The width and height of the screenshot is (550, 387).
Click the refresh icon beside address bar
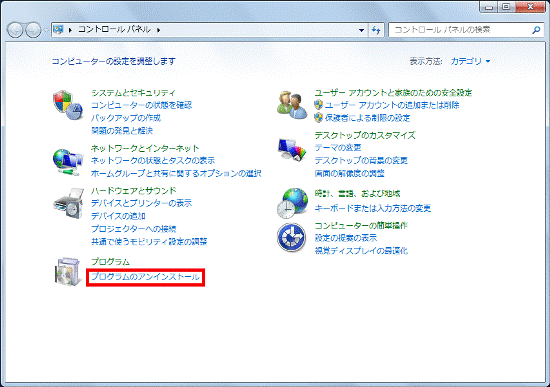[376, 30]
